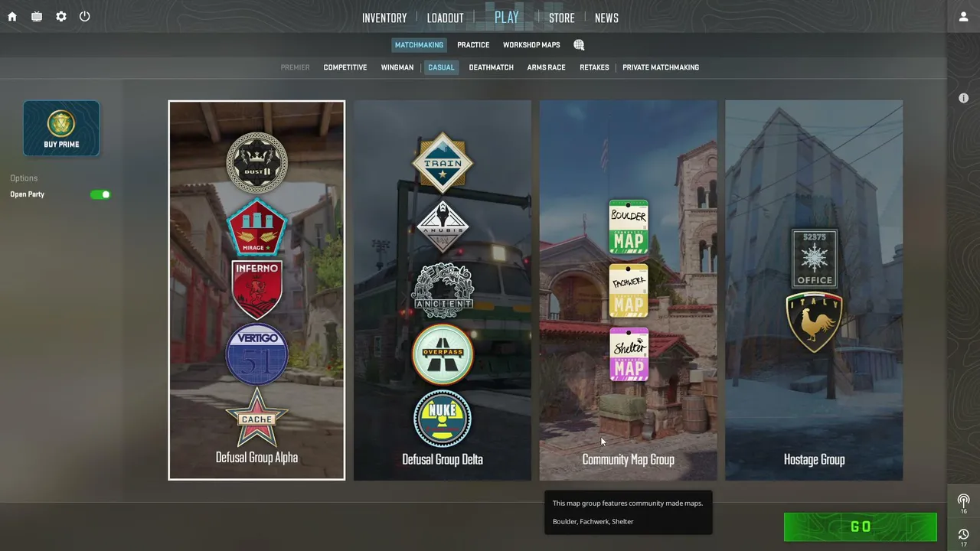Choose the Nuke map badge

coord(443,419)
